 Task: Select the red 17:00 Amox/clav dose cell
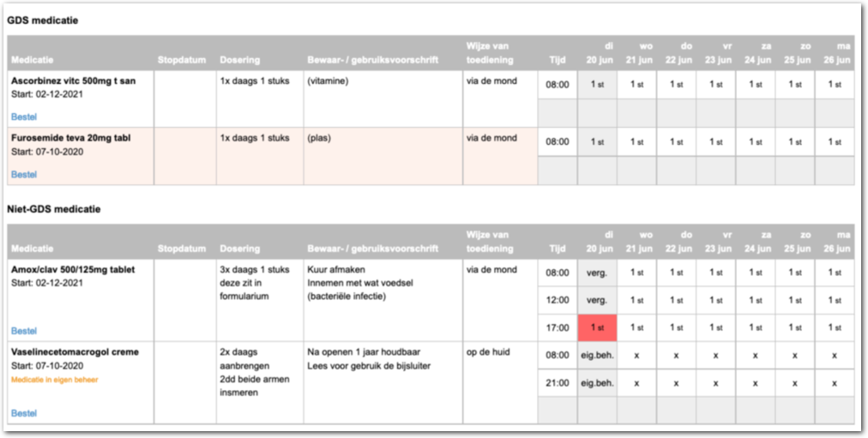pyautogui.click(x=597, y=327)
